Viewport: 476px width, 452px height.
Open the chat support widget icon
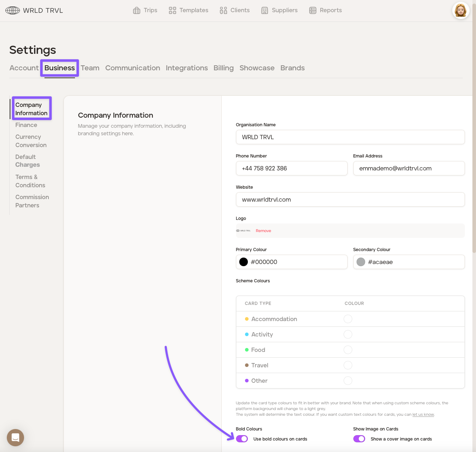(15, 437)
